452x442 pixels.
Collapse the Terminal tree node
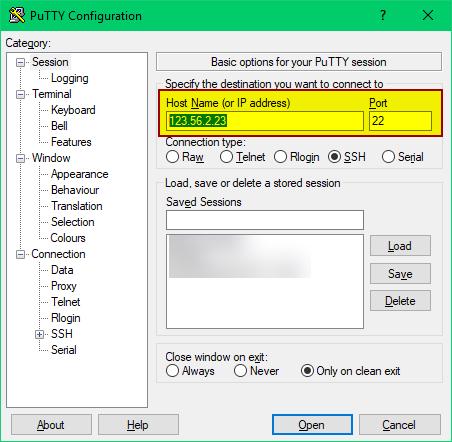click(x=21, y=94)
